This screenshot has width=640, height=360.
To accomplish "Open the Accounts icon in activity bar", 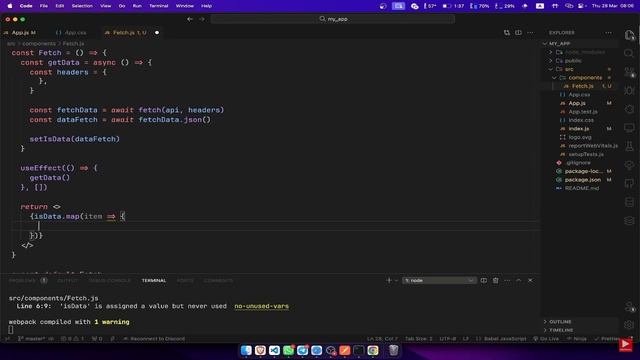I will point(629,307).
